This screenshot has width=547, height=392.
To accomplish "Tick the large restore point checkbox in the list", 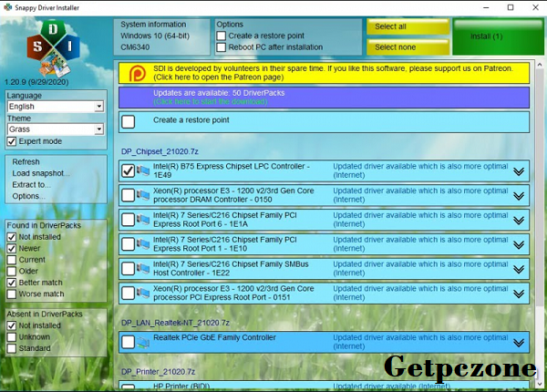I will point(128,122).
